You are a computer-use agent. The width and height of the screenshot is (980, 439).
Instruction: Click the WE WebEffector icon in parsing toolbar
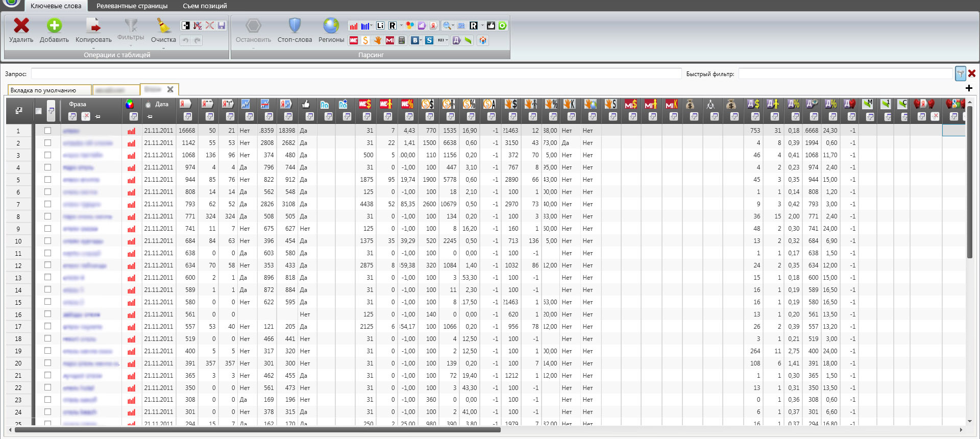pos(353,40)
